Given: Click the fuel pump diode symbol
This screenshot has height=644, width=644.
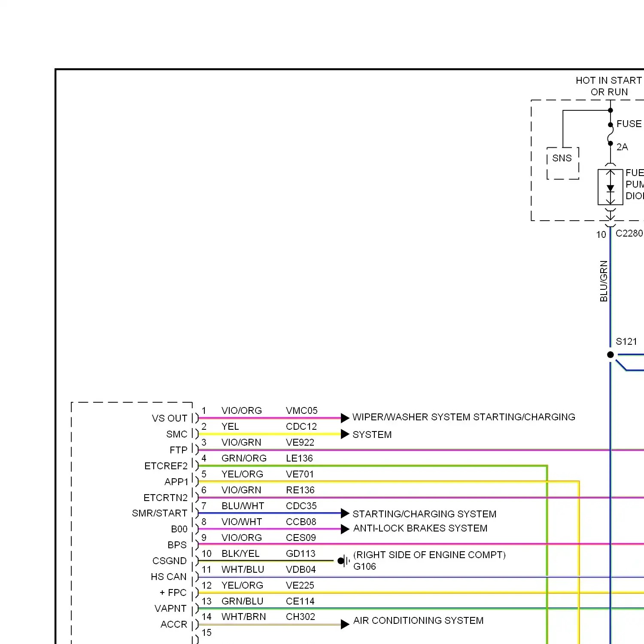Looking at the screenshot, I should coord(611,187).
